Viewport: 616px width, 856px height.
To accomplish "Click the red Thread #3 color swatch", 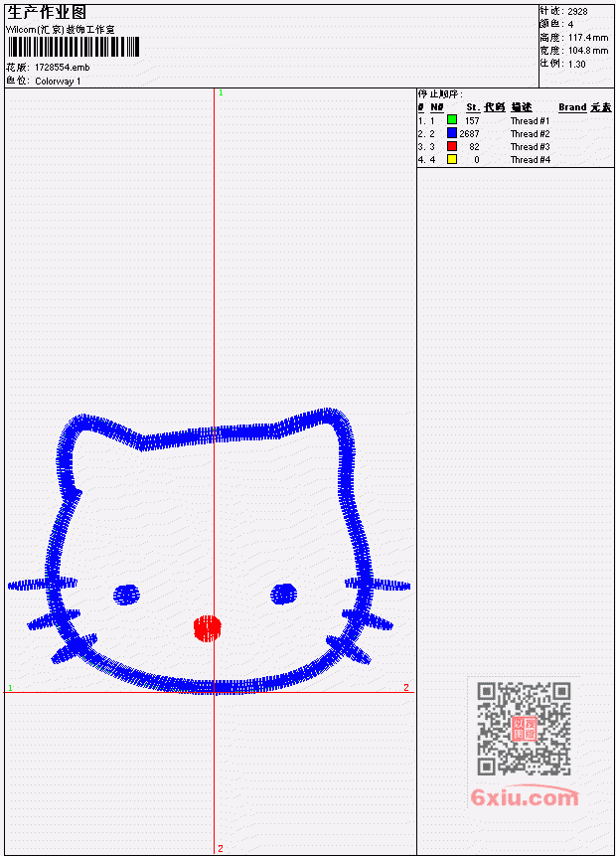I will point(452,146).
